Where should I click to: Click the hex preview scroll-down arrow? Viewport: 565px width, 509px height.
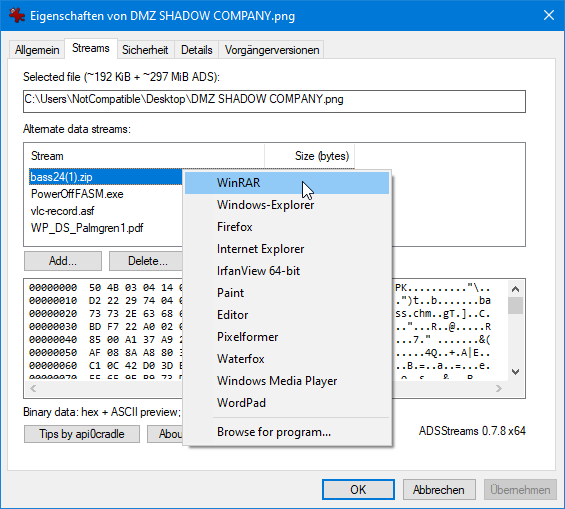(x=516, y=371)
